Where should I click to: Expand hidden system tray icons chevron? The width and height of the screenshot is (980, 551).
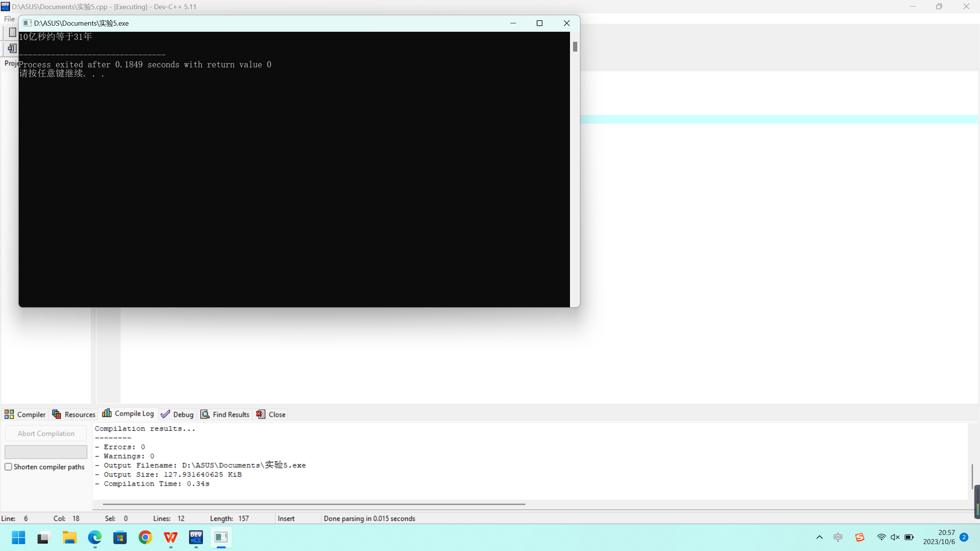click(x=820, y=537)
